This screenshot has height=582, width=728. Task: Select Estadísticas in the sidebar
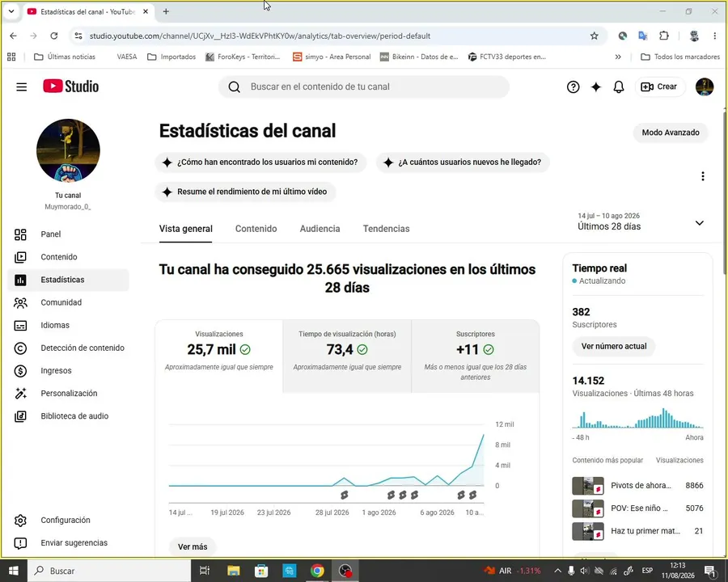pyautogui.click(x=68, y=280)
